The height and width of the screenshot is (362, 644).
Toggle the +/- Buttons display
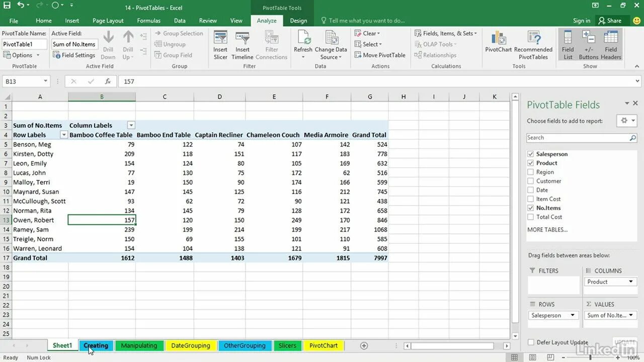(x=588, y=45)
